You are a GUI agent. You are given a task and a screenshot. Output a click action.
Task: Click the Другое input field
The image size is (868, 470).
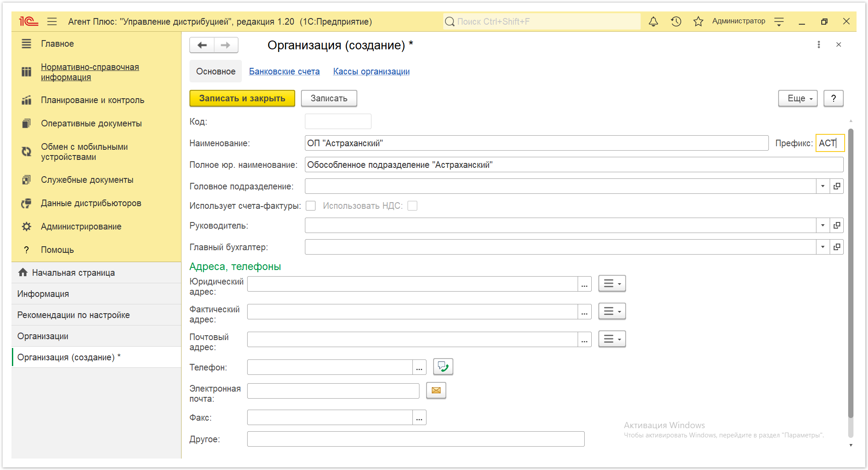415,439
